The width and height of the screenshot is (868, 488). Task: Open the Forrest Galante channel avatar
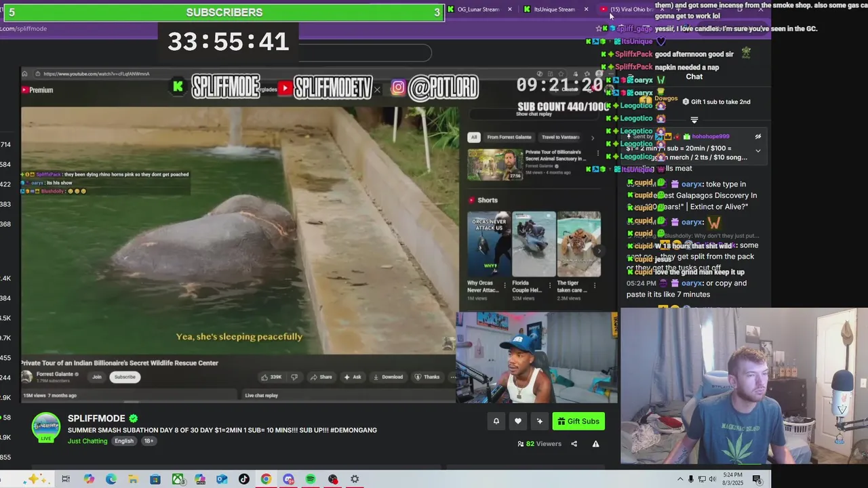tap(27, 377)
